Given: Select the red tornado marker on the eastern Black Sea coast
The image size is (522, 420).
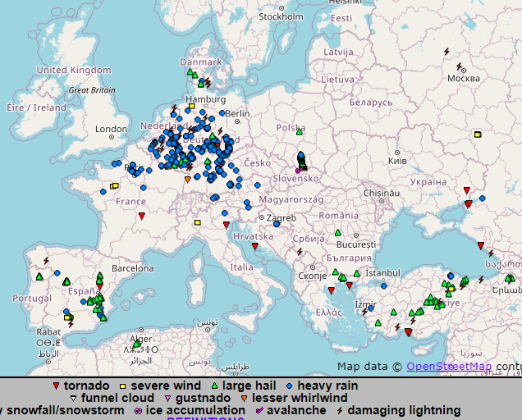Looking at the screenshot, I should click(481, 245).
